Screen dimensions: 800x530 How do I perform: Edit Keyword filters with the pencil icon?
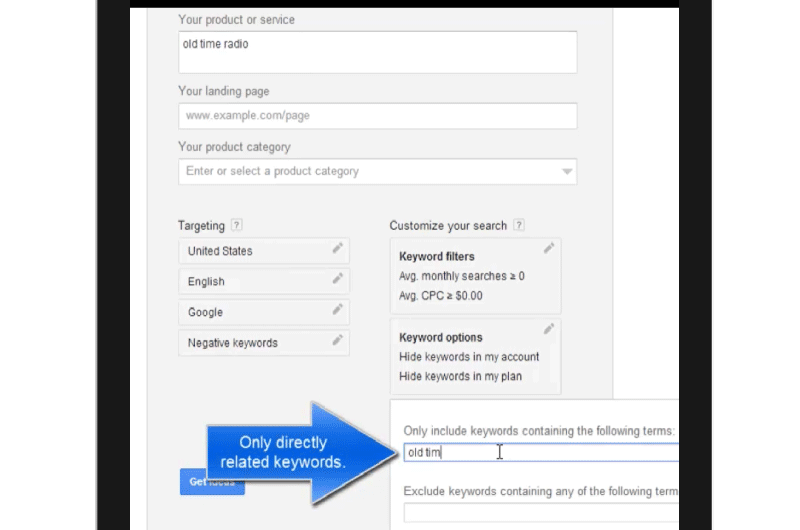coord(548,248)
